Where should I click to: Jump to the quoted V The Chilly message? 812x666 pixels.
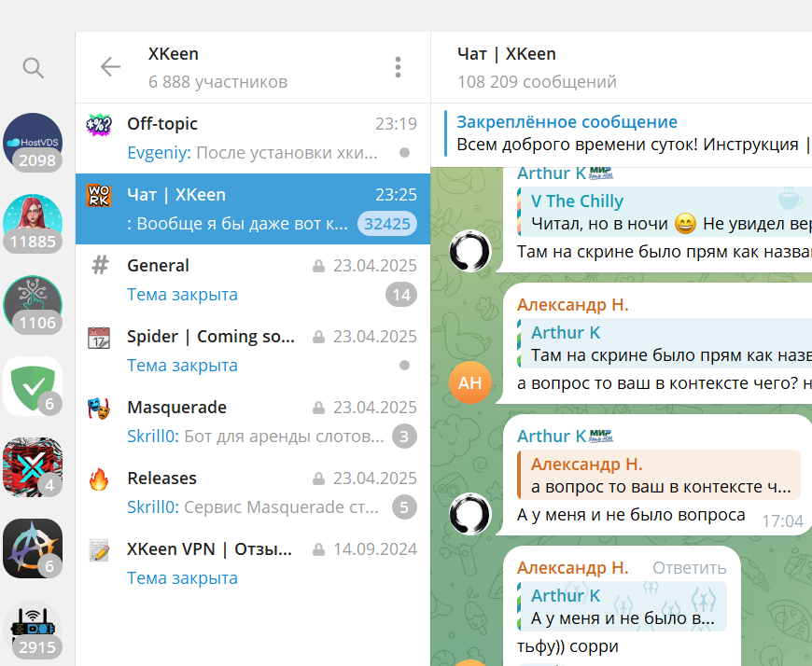pyautogui.click(x=665, y=212)
